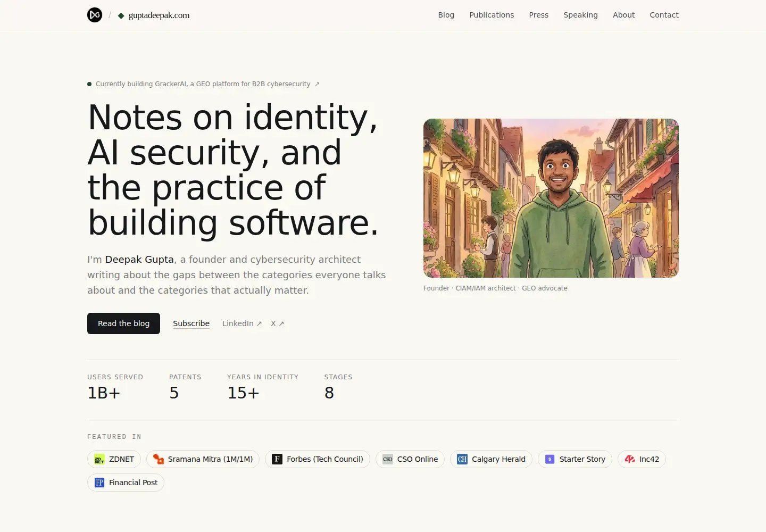Open the Press section

(538, 15)
